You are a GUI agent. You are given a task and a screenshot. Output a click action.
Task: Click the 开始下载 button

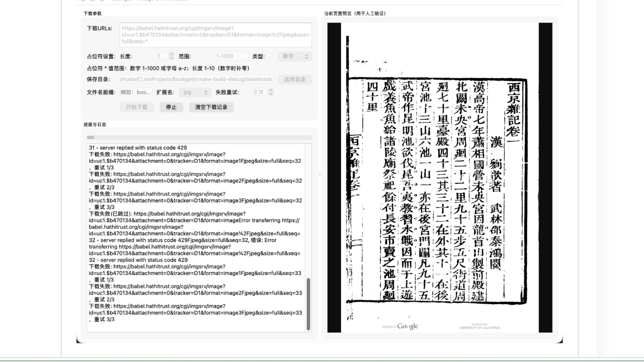[x=137, y=107]
